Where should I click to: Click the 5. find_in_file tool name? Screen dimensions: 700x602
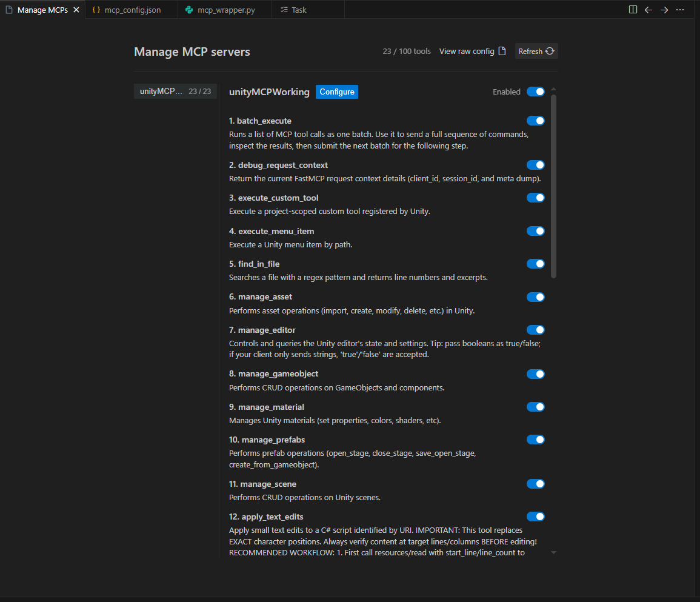(x=255, y=264)
